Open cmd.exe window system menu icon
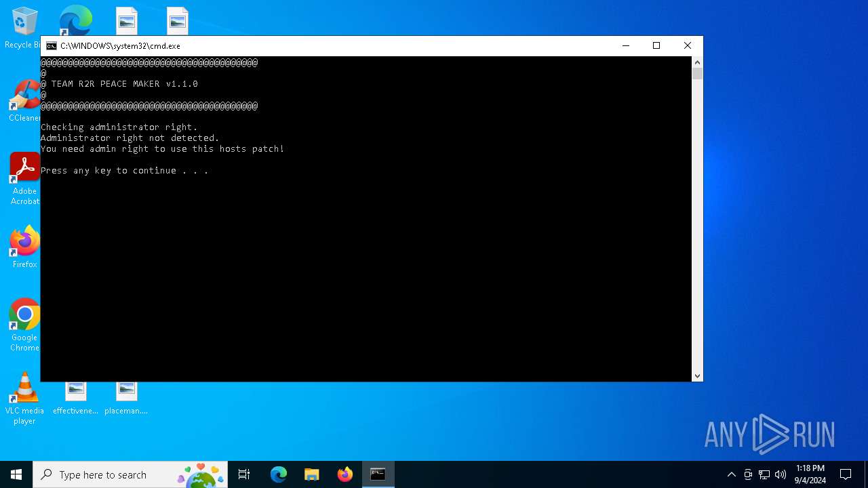The height and width of the screenshot is (488, 868). 52,46
